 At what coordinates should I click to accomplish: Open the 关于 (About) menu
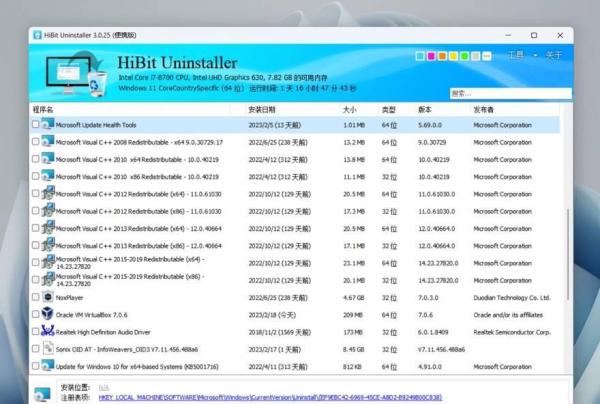pos(553,55)
